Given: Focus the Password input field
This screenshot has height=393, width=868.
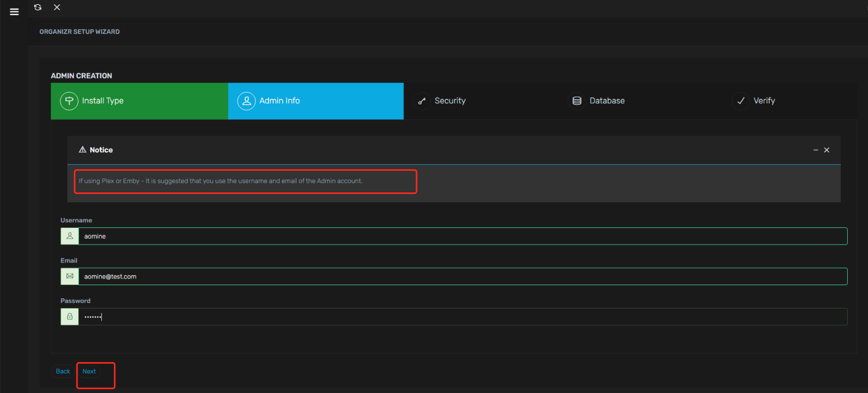Looking at the screenshot, I should tap(463, 317).
